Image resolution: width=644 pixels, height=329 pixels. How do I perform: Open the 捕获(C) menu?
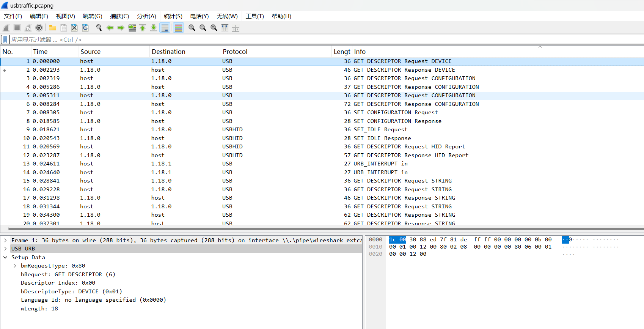pyautogui.click(x=119, y=16)
